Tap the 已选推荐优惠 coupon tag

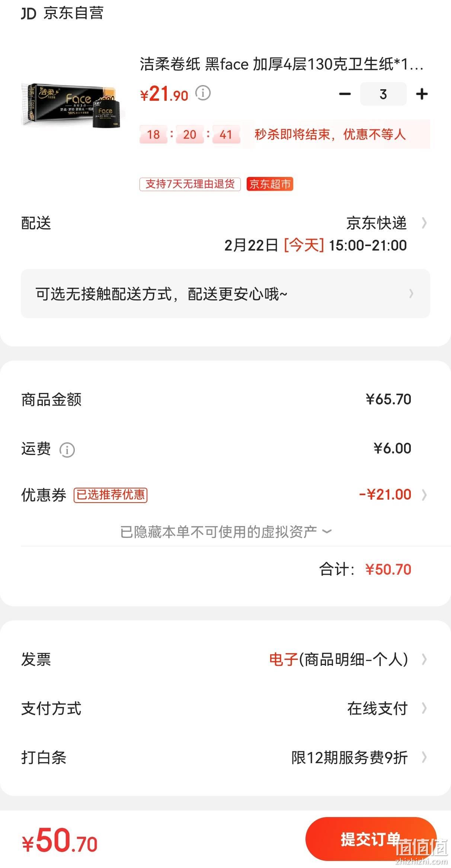tap(111, 495)
